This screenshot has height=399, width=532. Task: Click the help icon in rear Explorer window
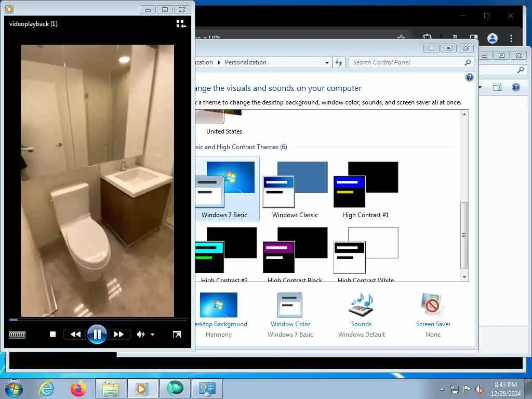click(516, 87)
